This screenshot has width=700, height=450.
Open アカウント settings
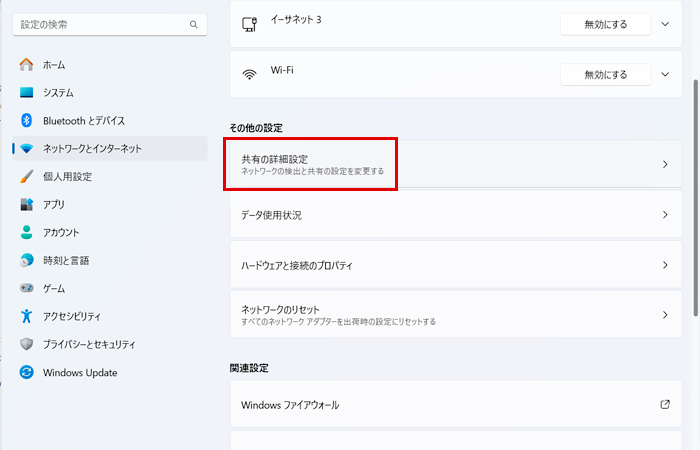click(x=110, y=232)
